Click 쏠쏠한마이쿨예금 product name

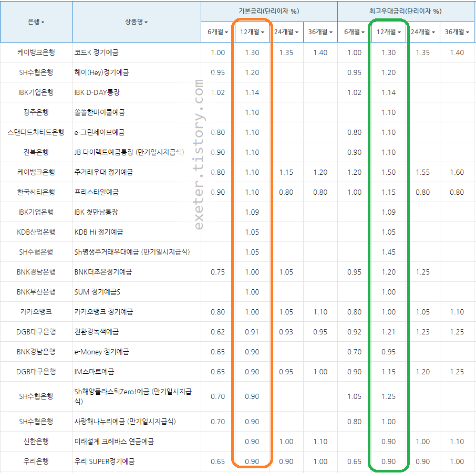[100, 112]
